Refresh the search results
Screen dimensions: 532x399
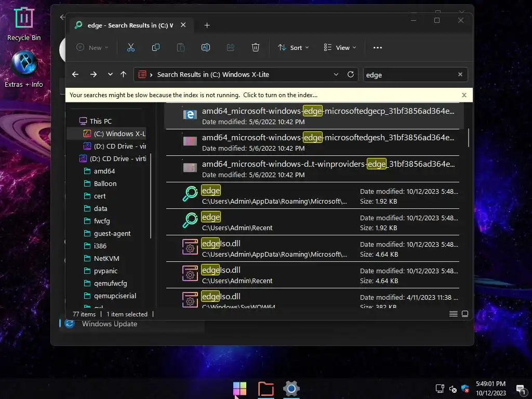click(351, 74)
